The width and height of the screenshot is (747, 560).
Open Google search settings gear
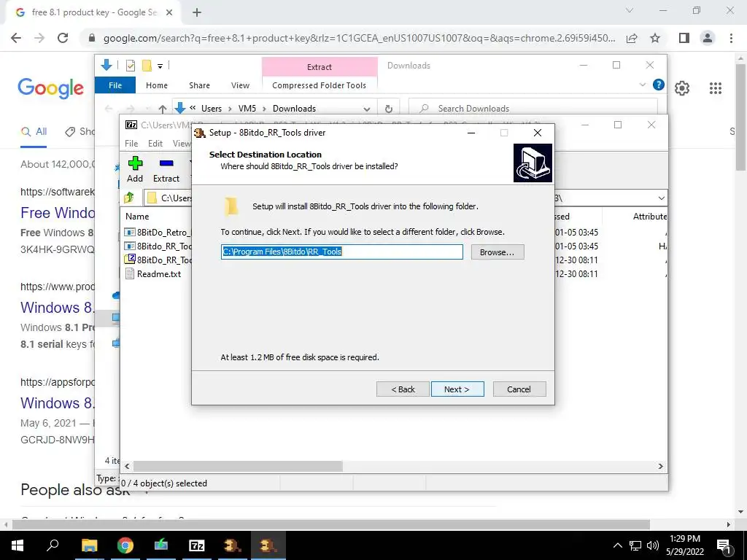682,88
